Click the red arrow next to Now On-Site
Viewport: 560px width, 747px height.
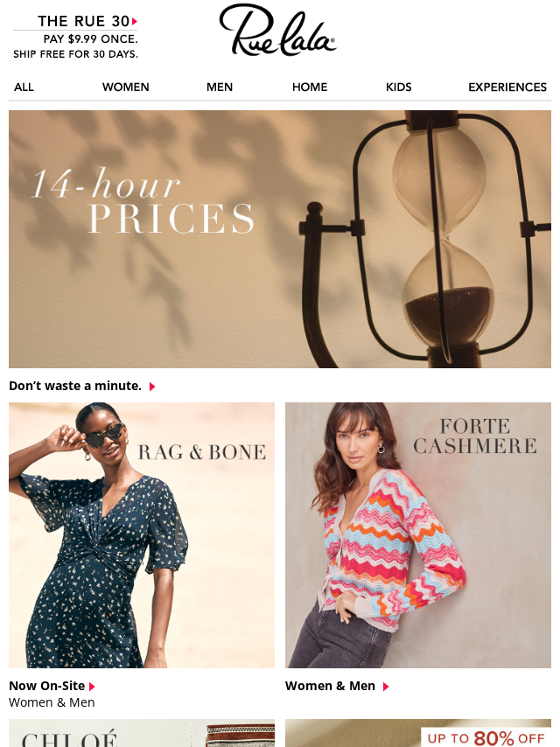click(93, 687)
